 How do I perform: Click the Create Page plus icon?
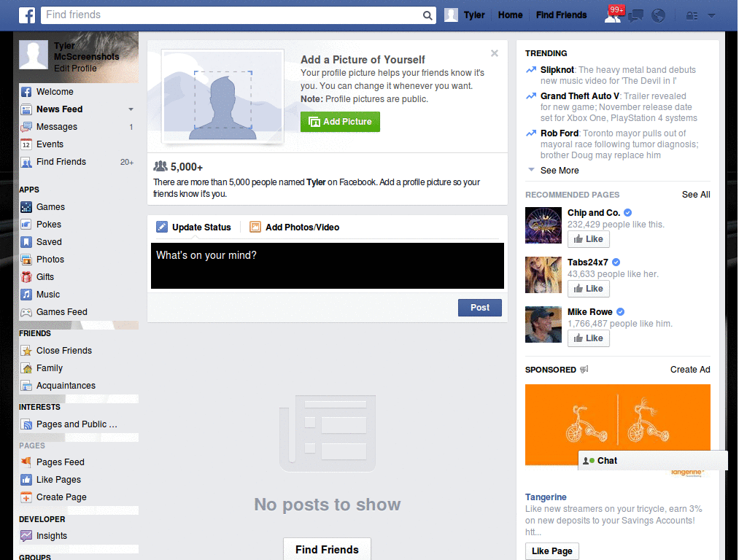point(26,497)
